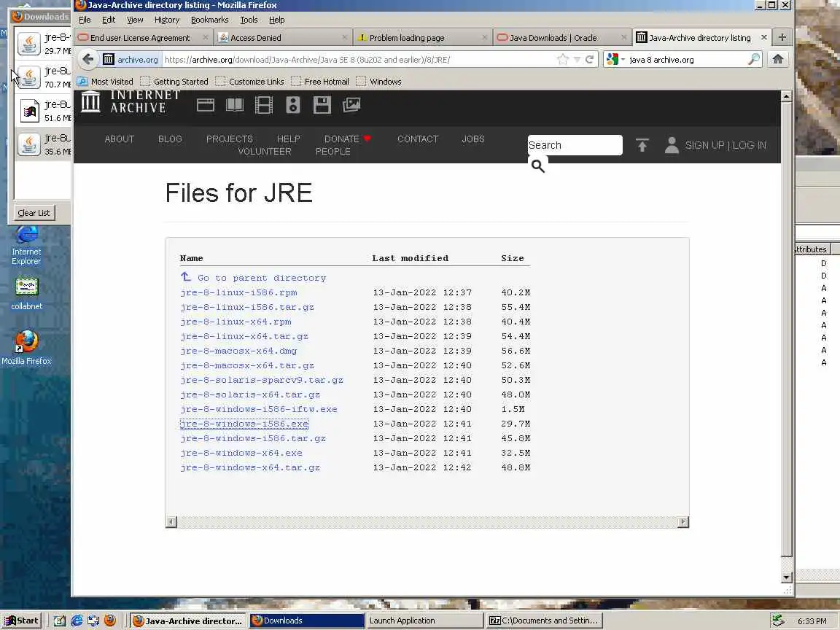The width and height of the screenshot is (840, 630).
Task: Download jre-8-macosx-x64.dmg
Action: click(238, 351)
